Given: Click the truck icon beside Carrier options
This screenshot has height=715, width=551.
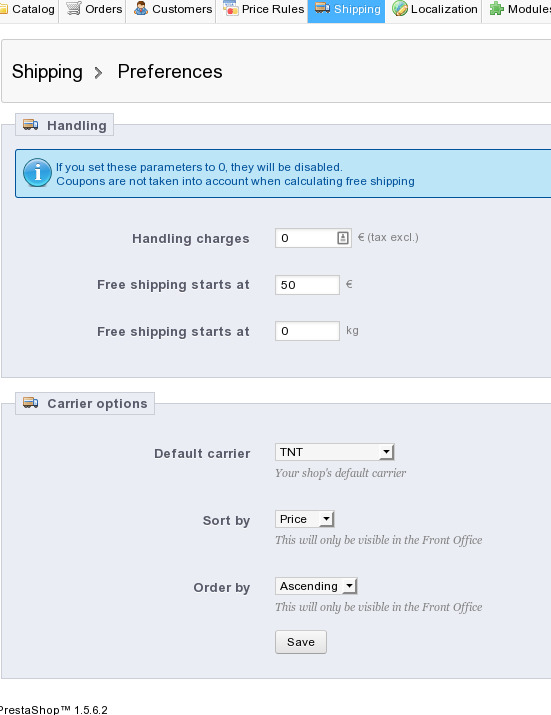Looking at the screenshot, I should pyautogui.click(x=31, y=403).
